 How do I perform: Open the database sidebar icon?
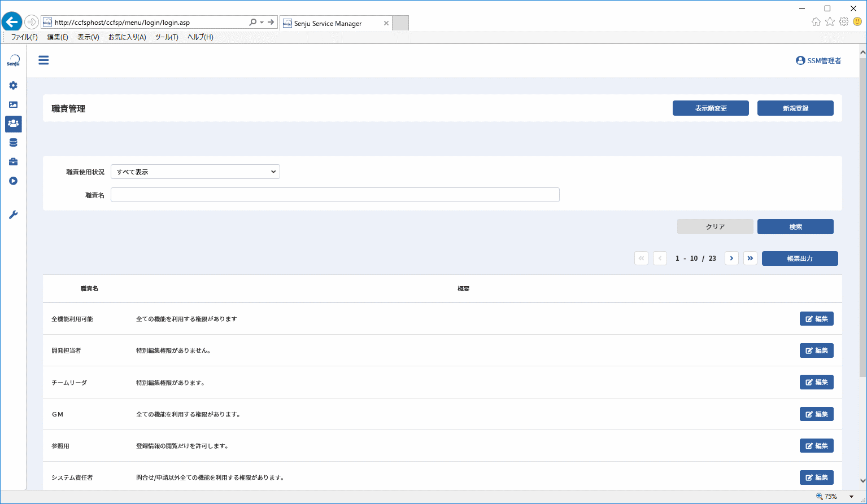13,143
